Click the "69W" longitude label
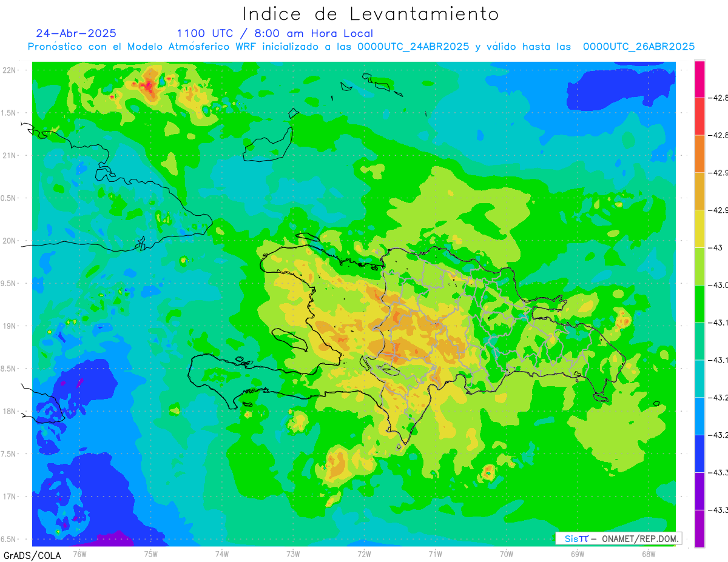728x562 pixels. [578, 554]
